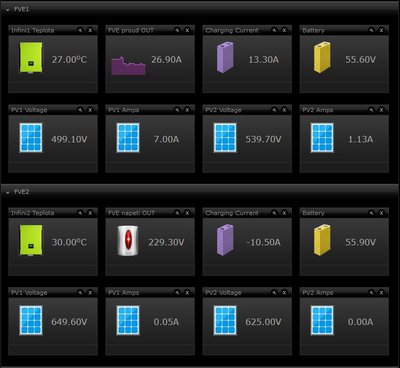This screenshot has height=368, width=400.
Task: Click the purple battery icon in FVE1 Charging Current
Action: click(225, 57)
